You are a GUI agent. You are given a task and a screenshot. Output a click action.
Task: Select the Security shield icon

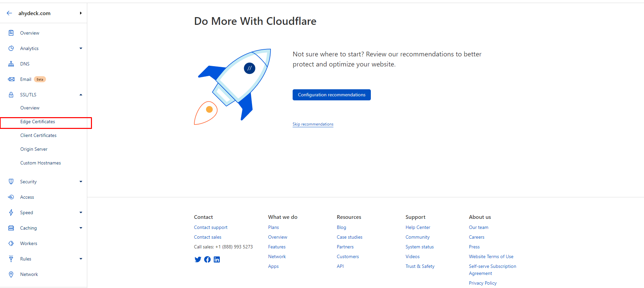tap(11, 182)
